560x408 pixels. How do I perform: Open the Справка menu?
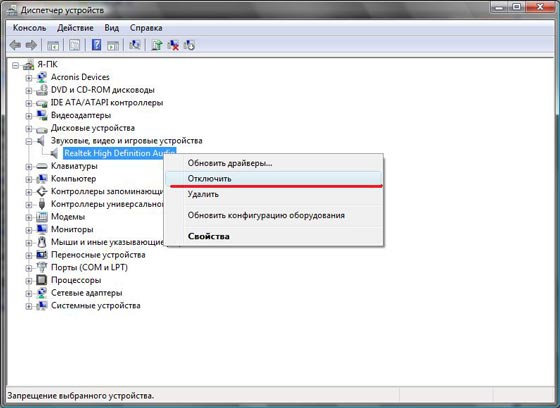click(x=146, y=28)
